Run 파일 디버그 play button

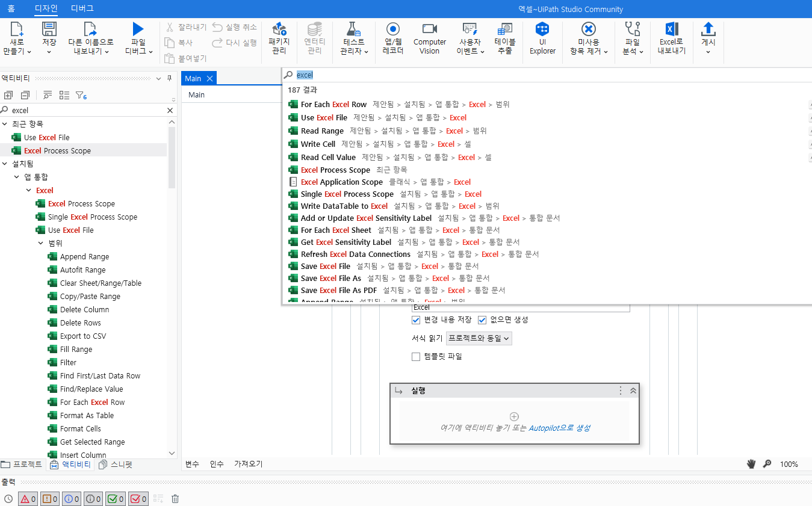click(x=138, y=29)
